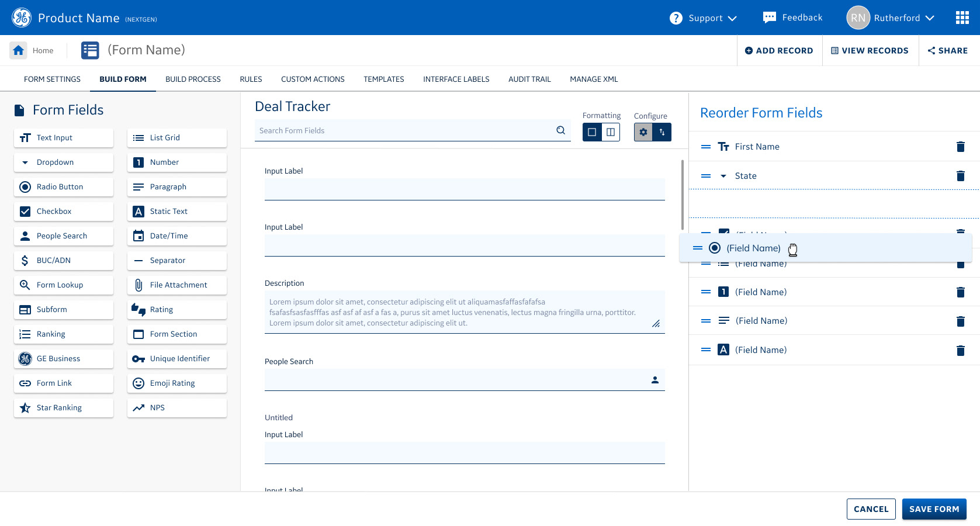Add a Checkbox field type
This screenshot has height=526, width=980.
(64, 212)
